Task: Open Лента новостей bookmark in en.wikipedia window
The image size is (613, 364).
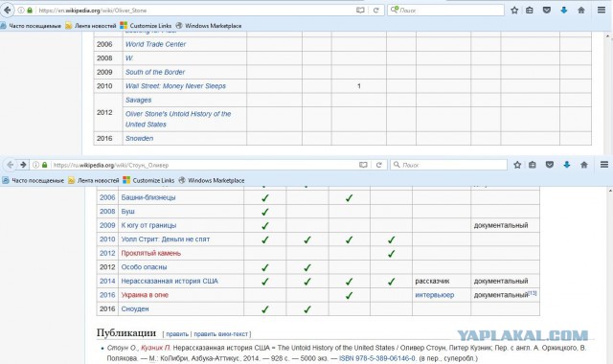Action: (91, 26)
